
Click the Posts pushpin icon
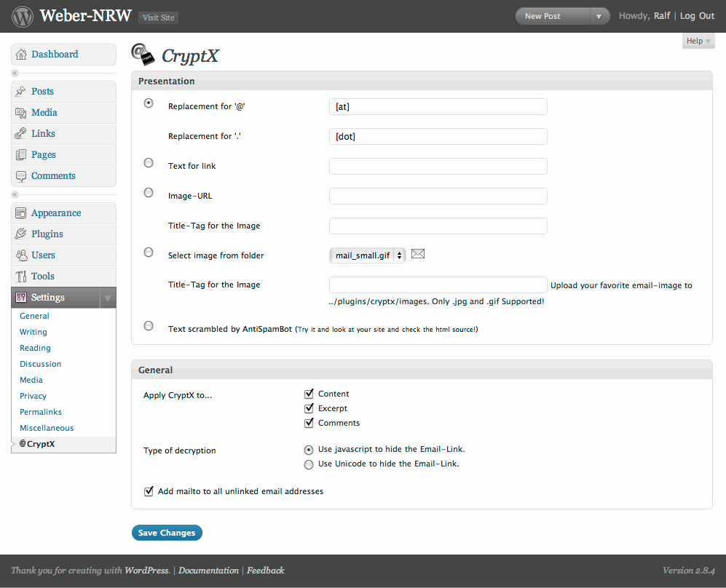coord(21,91)
